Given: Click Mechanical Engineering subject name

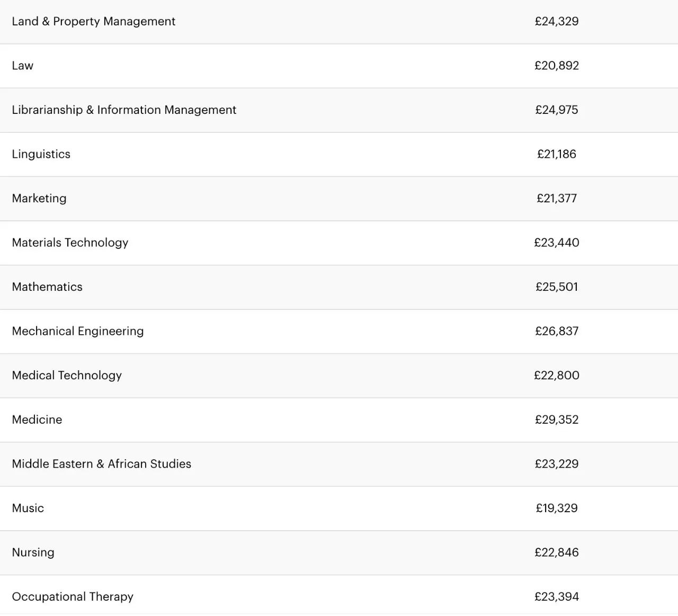Looking at the screenshot, I should tap(78, 331).
